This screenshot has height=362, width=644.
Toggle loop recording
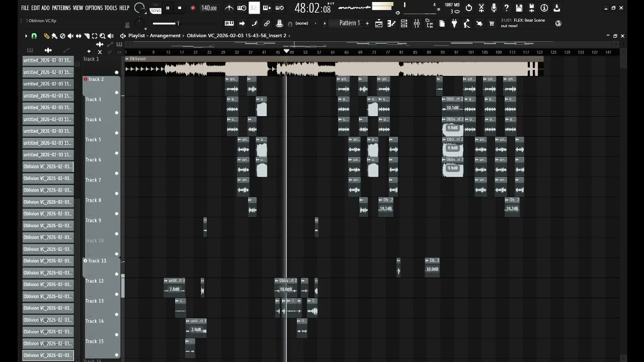(x=280, y=8)
